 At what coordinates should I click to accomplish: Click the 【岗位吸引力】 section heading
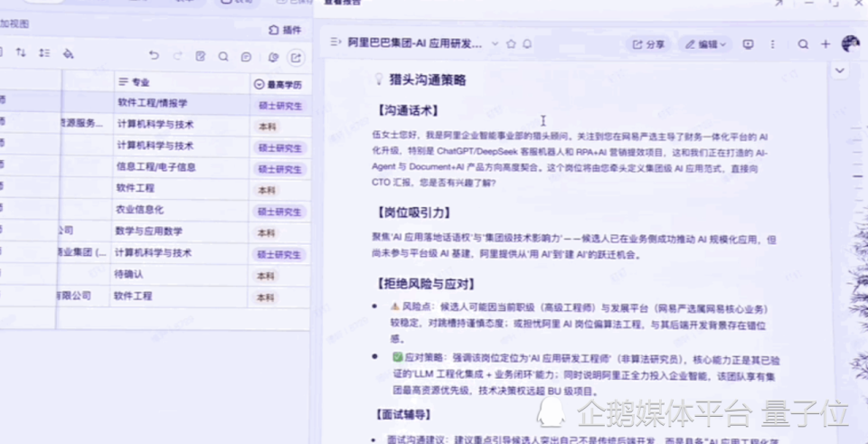(413, 213)
